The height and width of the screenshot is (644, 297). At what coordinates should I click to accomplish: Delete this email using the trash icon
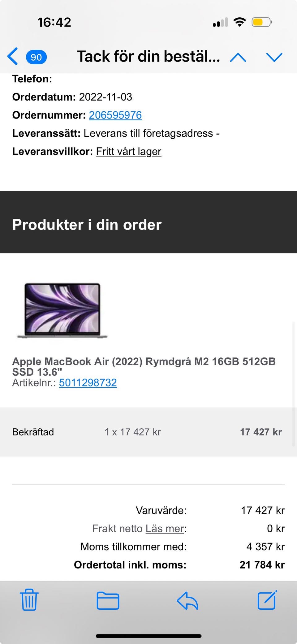click(29, 599)
